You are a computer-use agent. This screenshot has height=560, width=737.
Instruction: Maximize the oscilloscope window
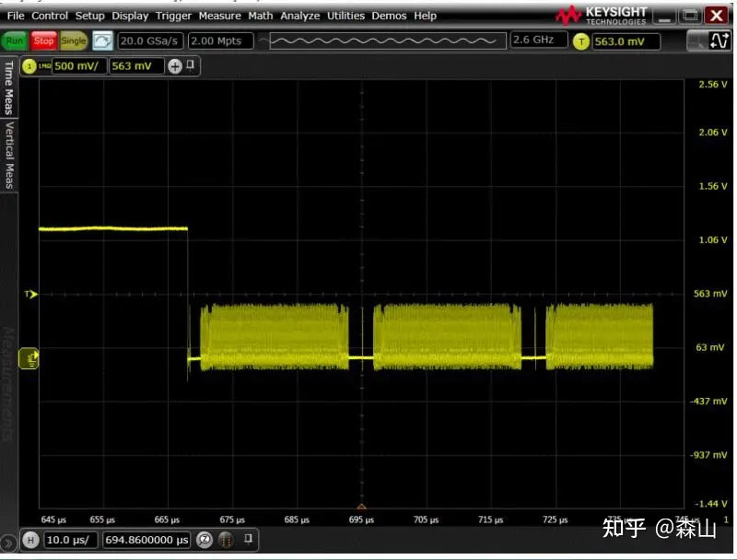pos(690,16)
